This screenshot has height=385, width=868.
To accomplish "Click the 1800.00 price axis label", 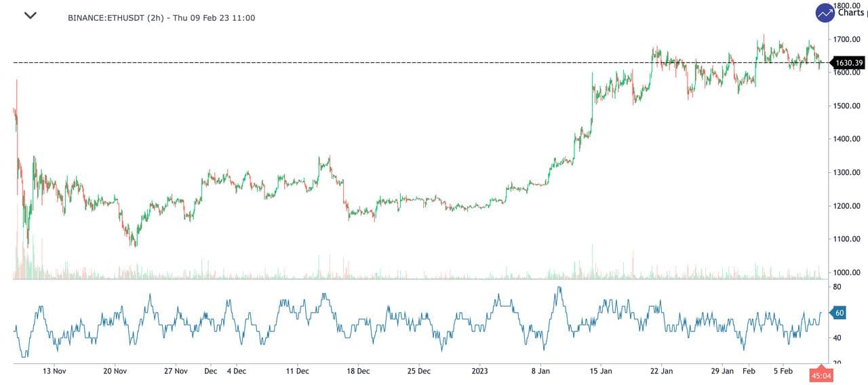I will pos(847,5).
